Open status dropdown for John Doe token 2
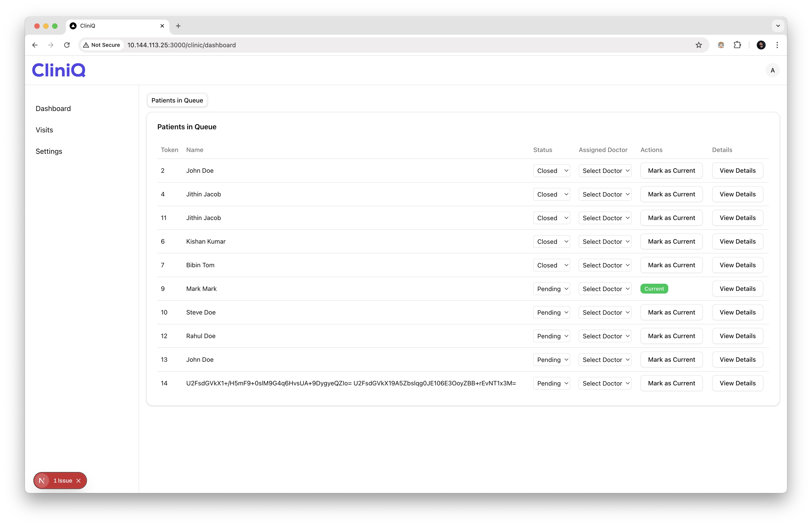812x526 pixels. (x=551, y=171)
